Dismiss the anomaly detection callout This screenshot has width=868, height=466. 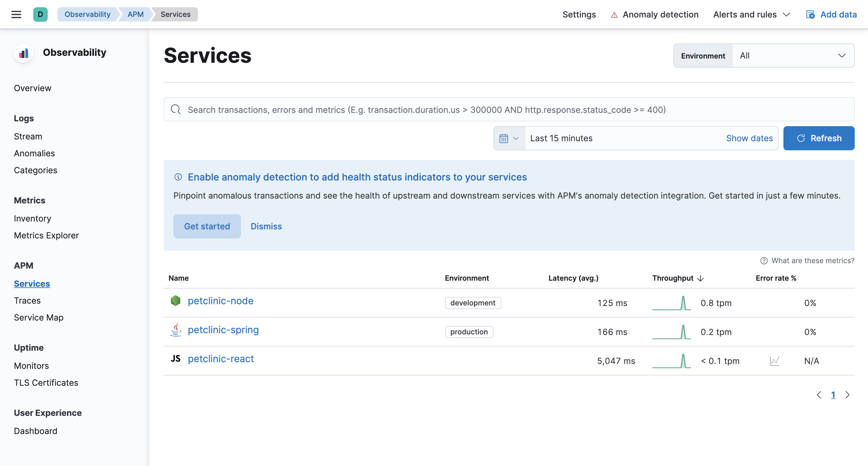(x=266, y=226)
